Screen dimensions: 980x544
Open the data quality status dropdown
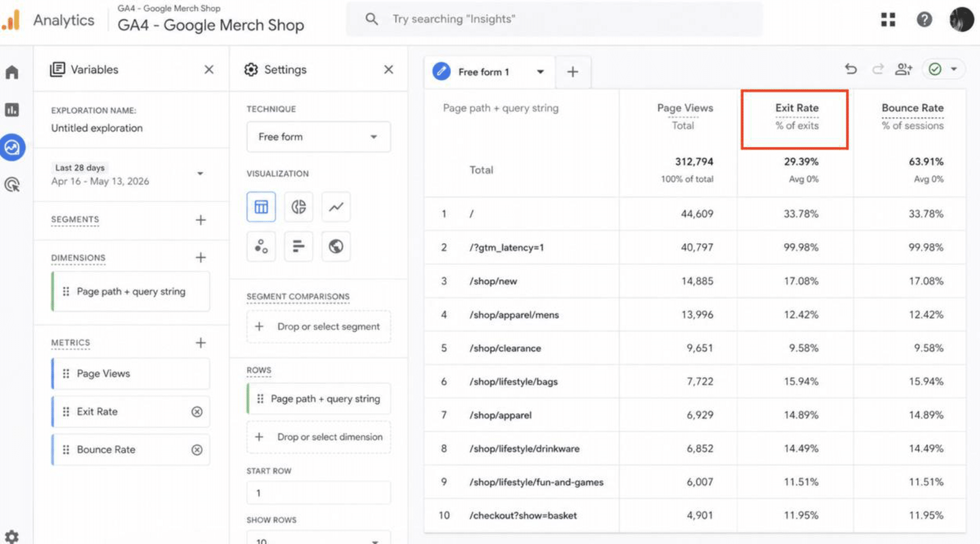point(943,69)
